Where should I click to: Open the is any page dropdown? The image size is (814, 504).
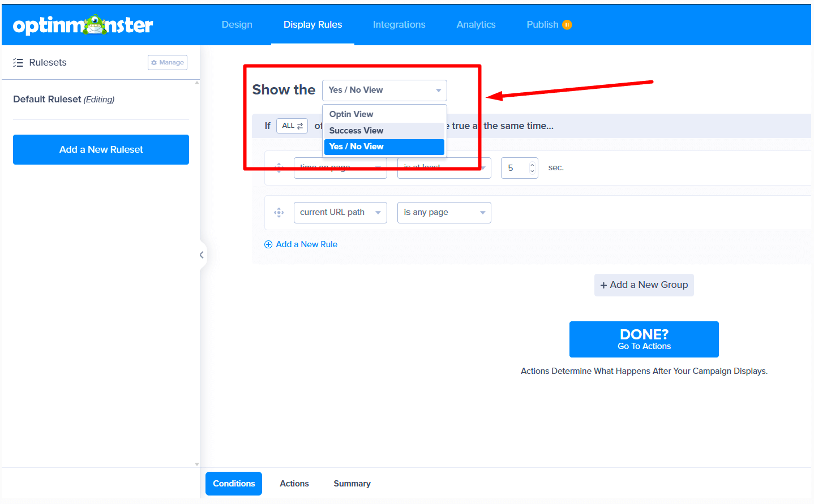click(444, 213)
